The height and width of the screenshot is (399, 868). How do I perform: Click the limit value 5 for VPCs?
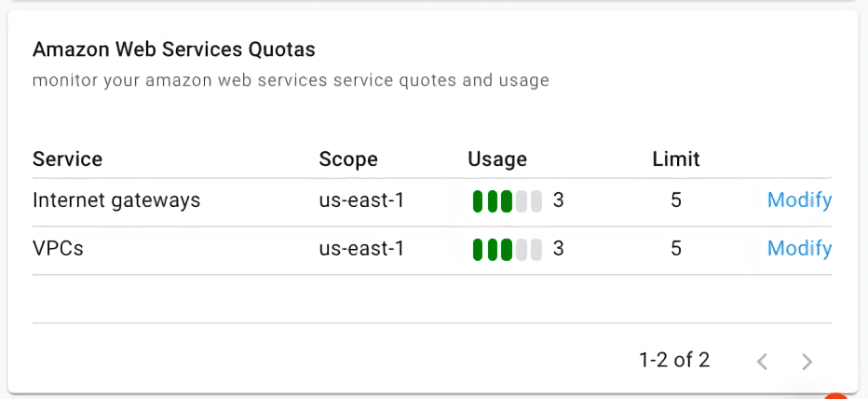pyautogui.click(x=676, y=249)
